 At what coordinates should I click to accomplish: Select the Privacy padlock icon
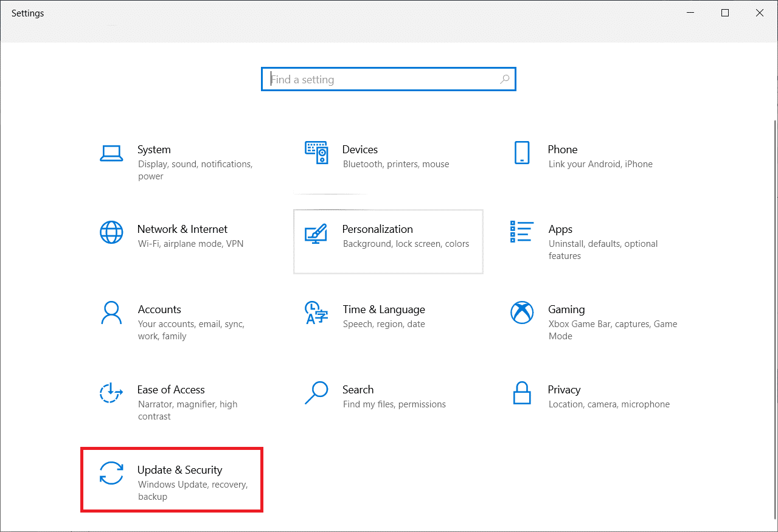522,393
